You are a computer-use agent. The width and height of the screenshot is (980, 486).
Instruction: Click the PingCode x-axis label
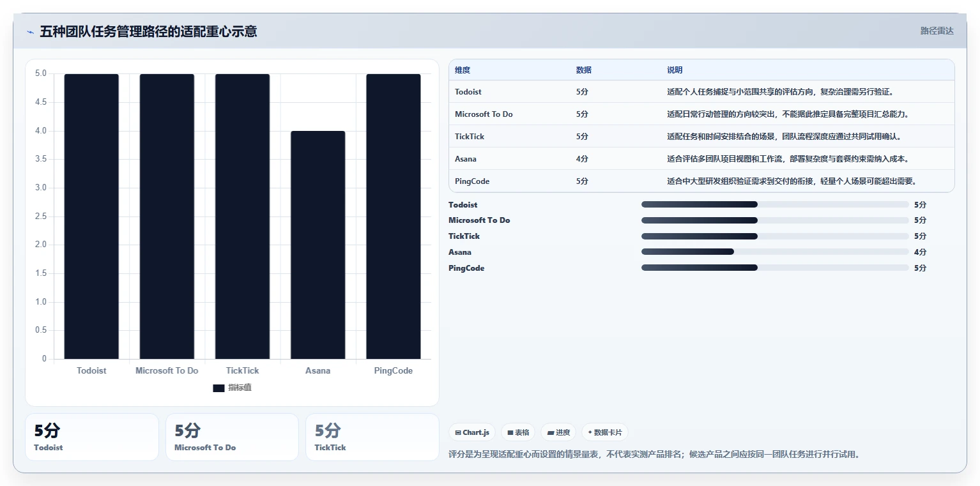pos(393,370)
